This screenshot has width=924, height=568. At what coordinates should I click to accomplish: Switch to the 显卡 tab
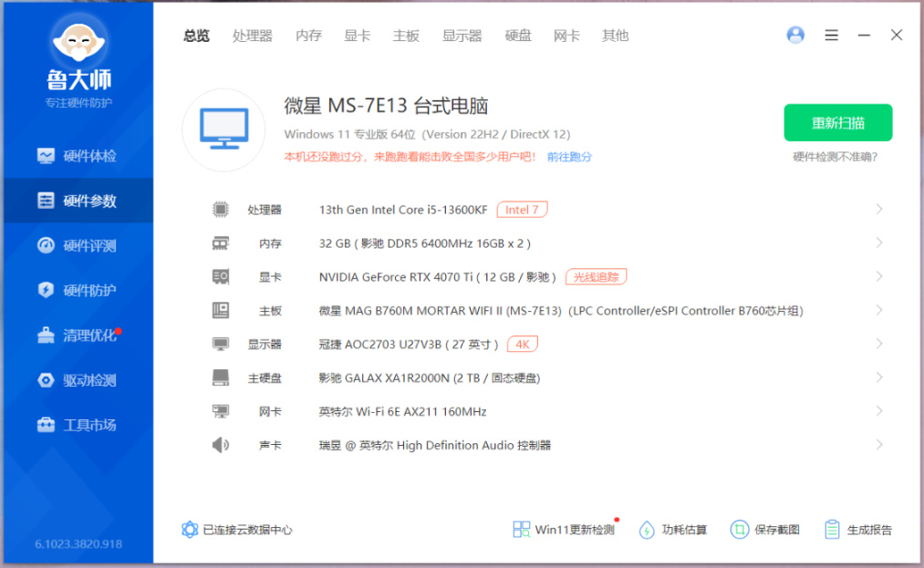pos(358,36)
